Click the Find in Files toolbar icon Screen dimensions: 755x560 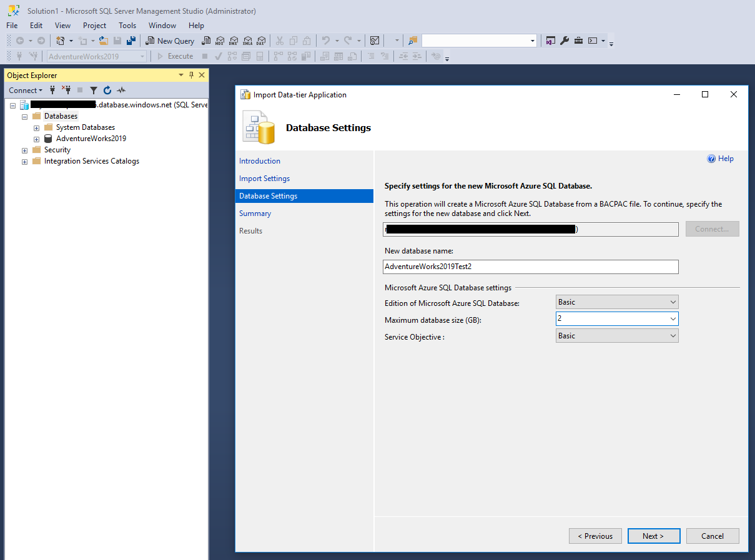point(412,41)
